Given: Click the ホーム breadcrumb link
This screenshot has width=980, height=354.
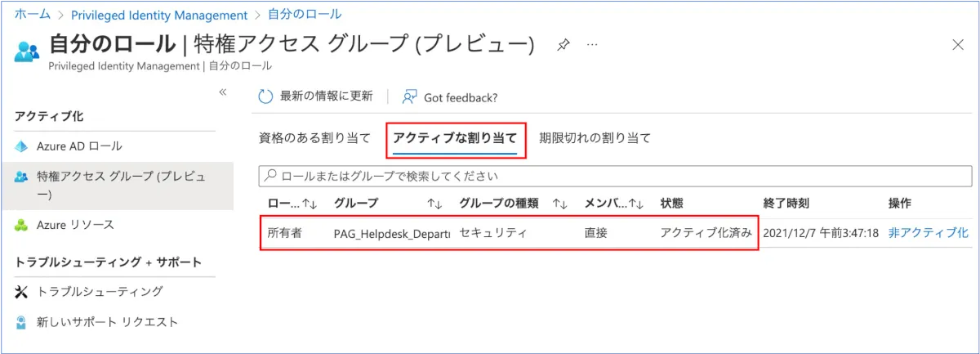Looking at the screenshot, I should pyautogui.click(x=33, y=15).
